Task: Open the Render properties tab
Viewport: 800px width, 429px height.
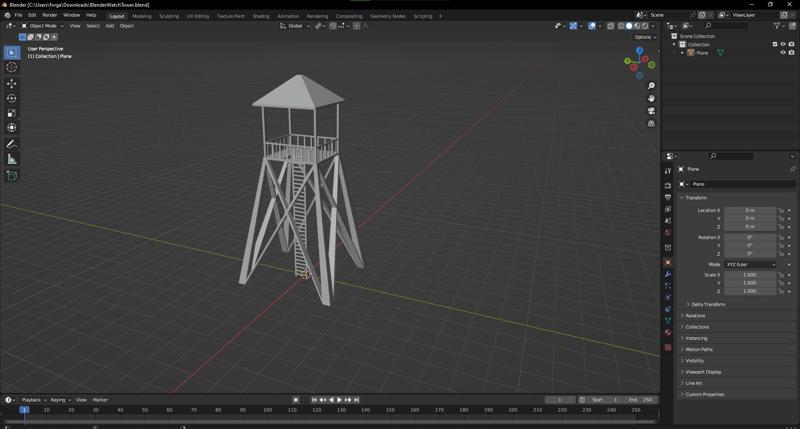Action: [668, 186]
